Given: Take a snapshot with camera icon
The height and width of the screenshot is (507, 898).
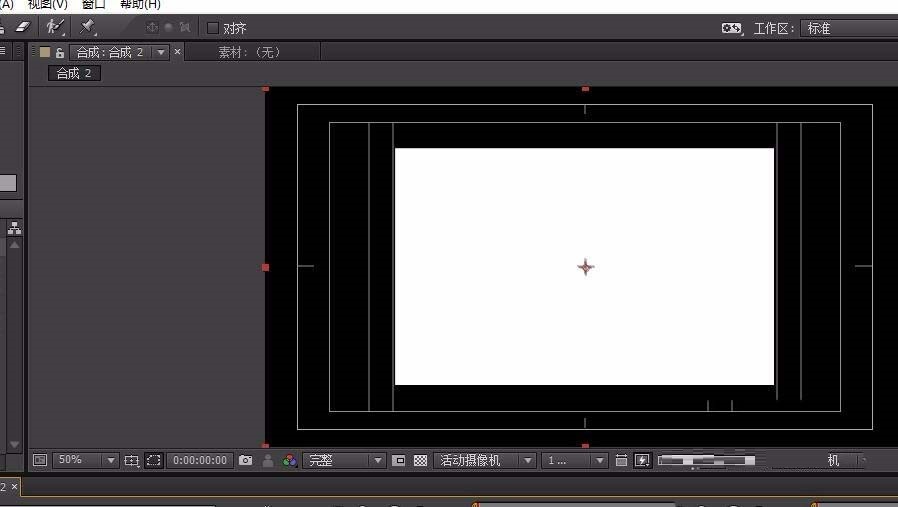Looking at the screenshot, I should point(245,460).
